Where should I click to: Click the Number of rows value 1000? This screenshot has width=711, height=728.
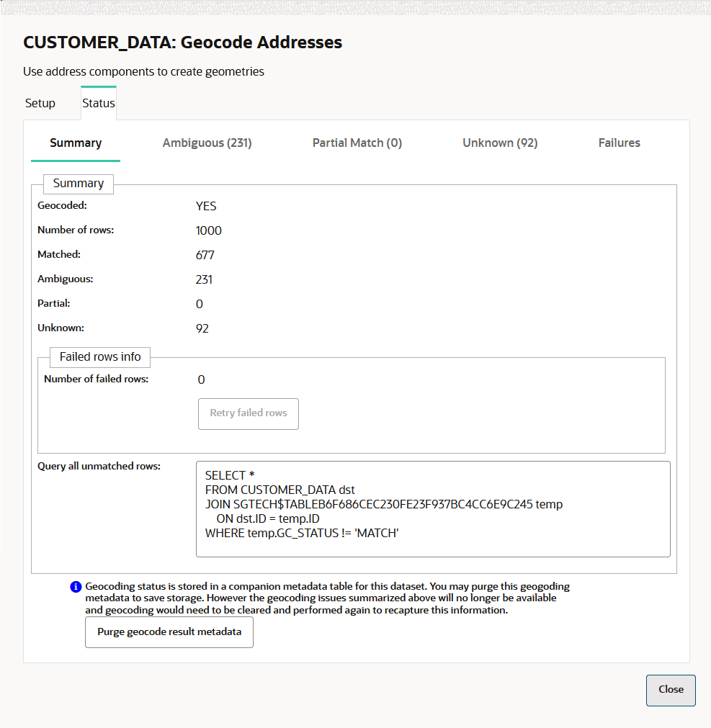pyautogui.click(x=209, y=230)
